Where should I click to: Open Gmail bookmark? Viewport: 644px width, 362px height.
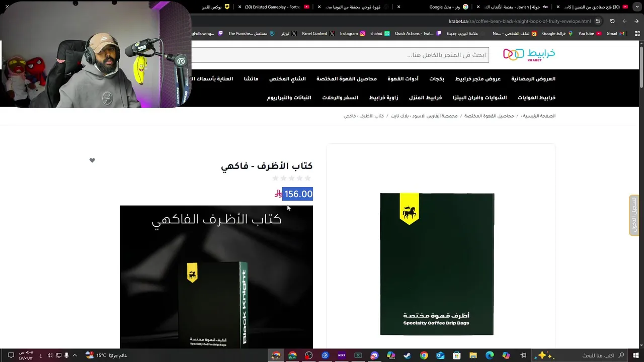pyautogui.click(x=615, y=34)
